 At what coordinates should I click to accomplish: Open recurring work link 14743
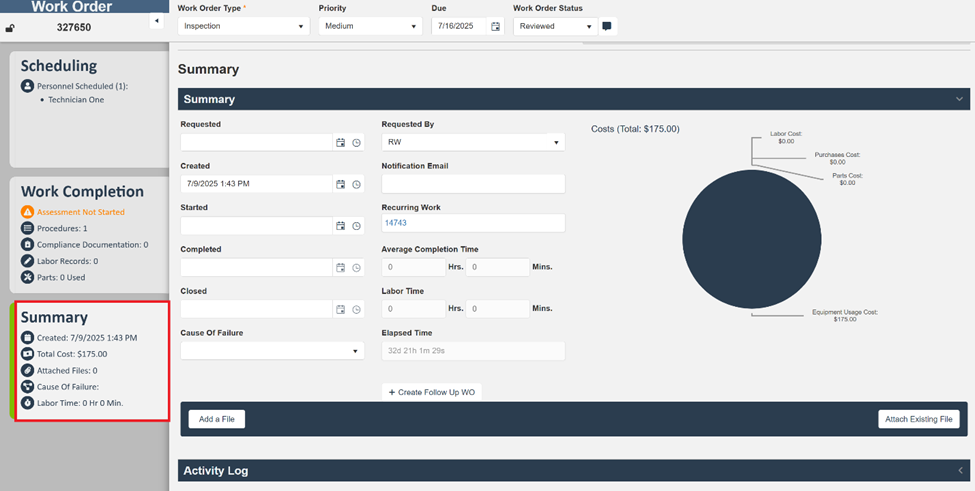click(396, 223)
